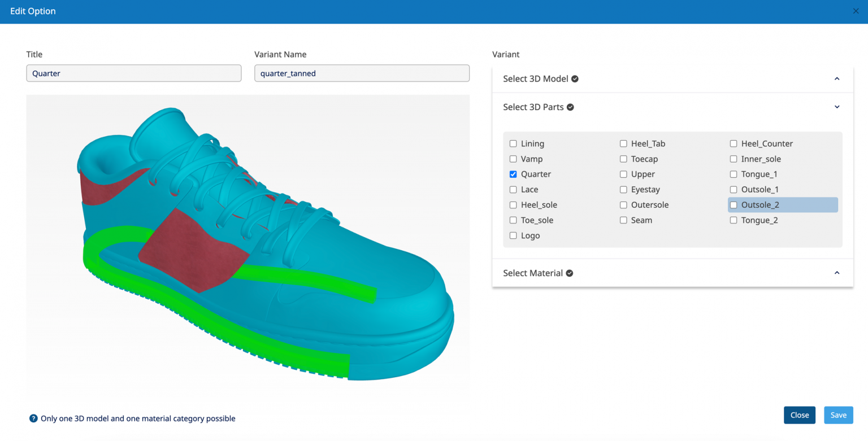This screenshot has height=441, width=868.
Task: Click the completion badge next to Select 3D Model
Action: (575, 78)
